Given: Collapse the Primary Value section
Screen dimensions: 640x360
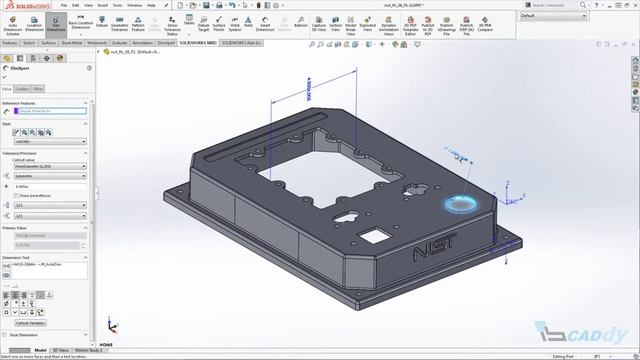Looking at the screenshot, I should (85, 228).
